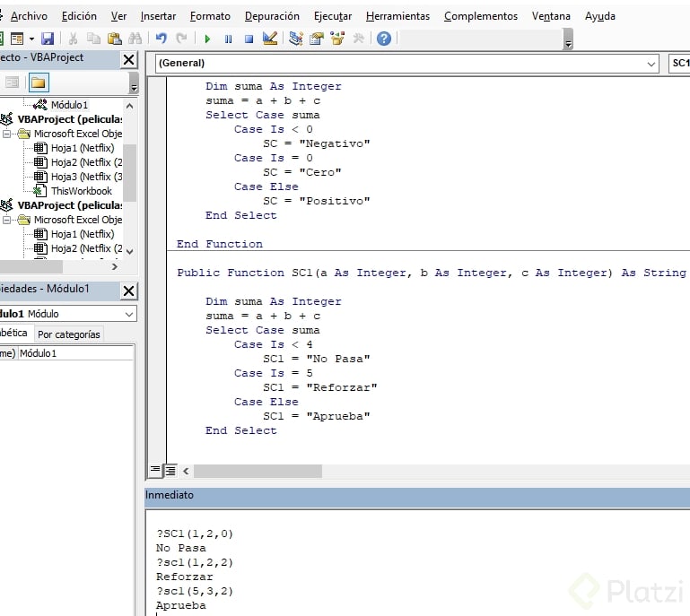Open the Edición menu
690x616 pixels.
(x=79, y=16)
